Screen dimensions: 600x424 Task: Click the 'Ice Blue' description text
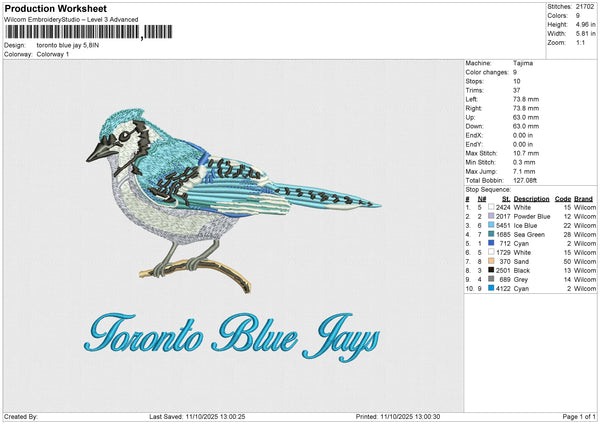[x=525, y=225]
